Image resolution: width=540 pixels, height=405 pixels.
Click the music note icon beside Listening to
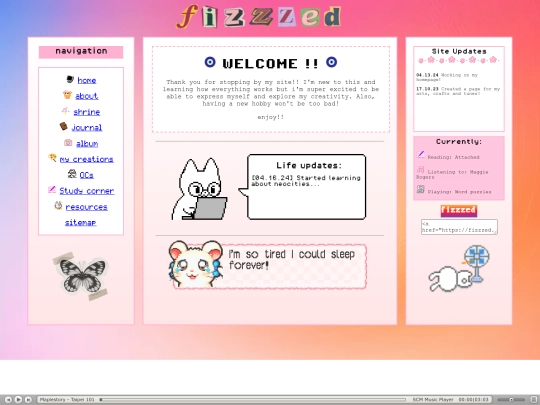420,169
